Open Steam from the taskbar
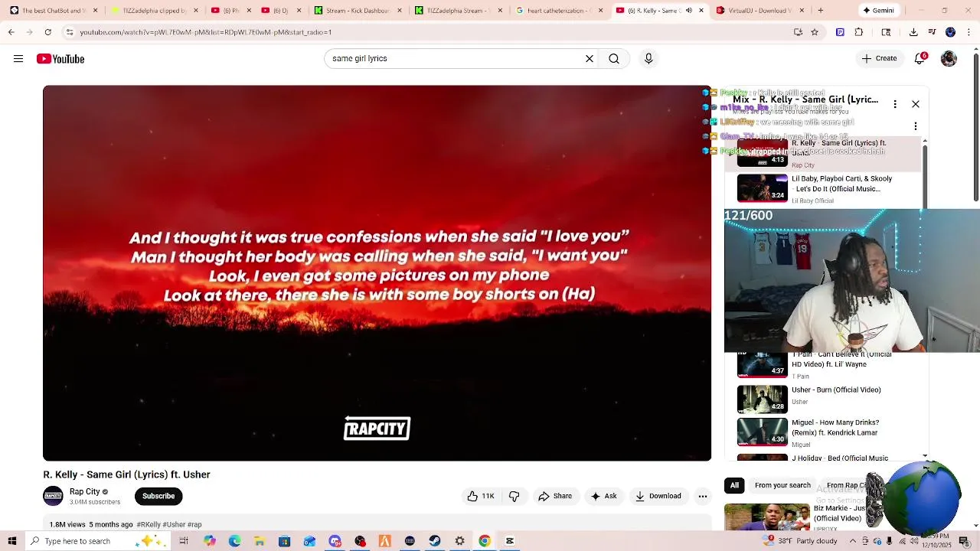 click(435, 541)
